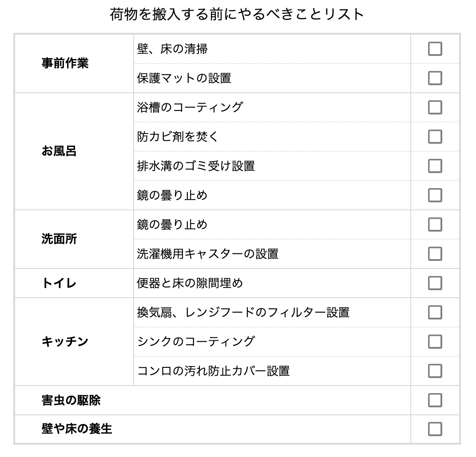Tick the 壁や床の養生 checkbox
Viewport: 476px width, 457px height.
435,429
